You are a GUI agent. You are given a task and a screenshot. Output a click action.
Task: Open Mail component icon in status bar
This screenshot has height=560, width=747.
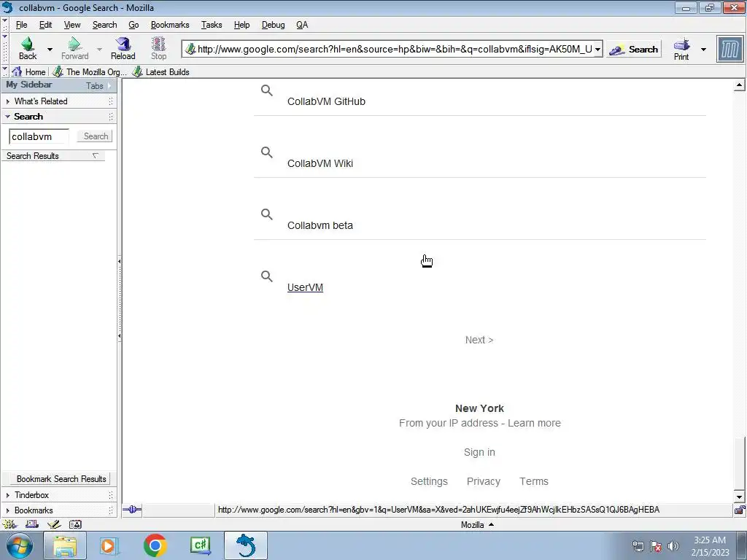(32, 525)
